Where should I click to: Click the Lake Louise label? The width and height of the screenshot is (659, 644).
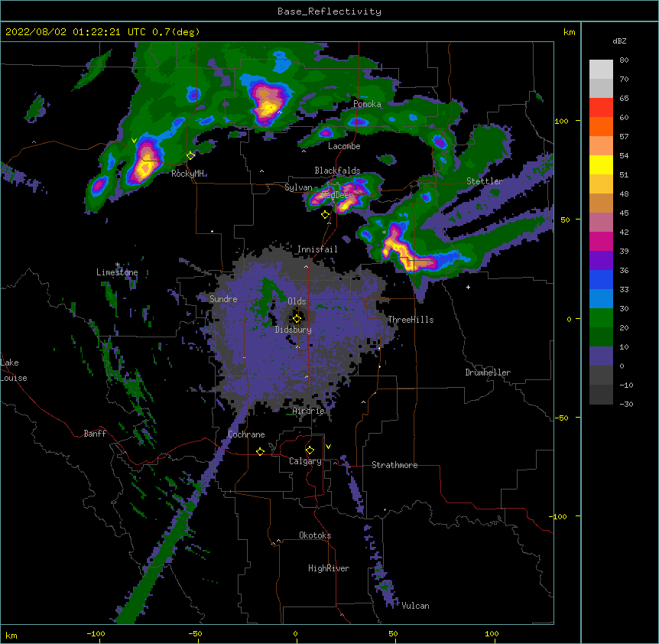pos(14,370)
